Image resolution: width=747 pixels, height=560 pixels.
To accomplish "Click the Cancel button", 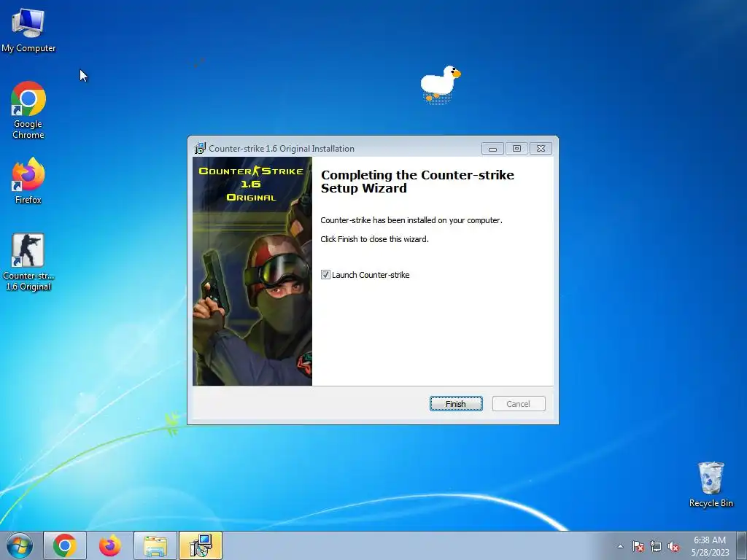I will pos(519,404).
